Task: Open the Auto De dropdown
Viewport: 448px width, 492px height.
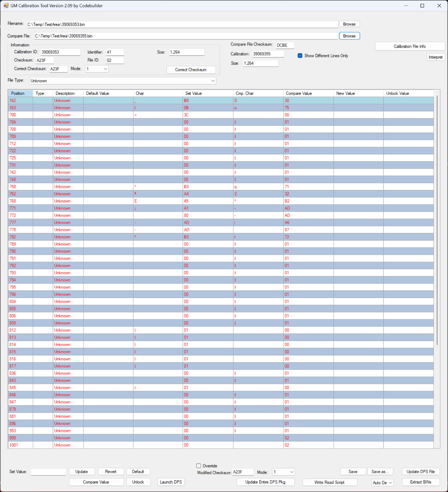Action: [x=382, y=482]
